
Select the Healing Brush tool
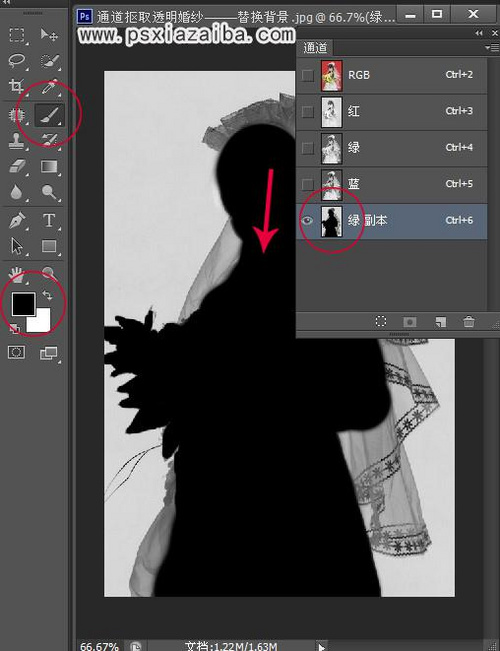[17, 114]
